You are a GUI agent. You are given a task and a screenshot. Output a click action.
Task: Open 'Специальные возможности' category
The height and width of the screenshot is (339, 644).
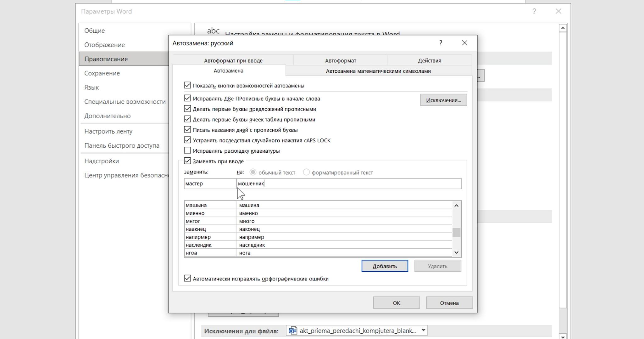click(124, 102)
